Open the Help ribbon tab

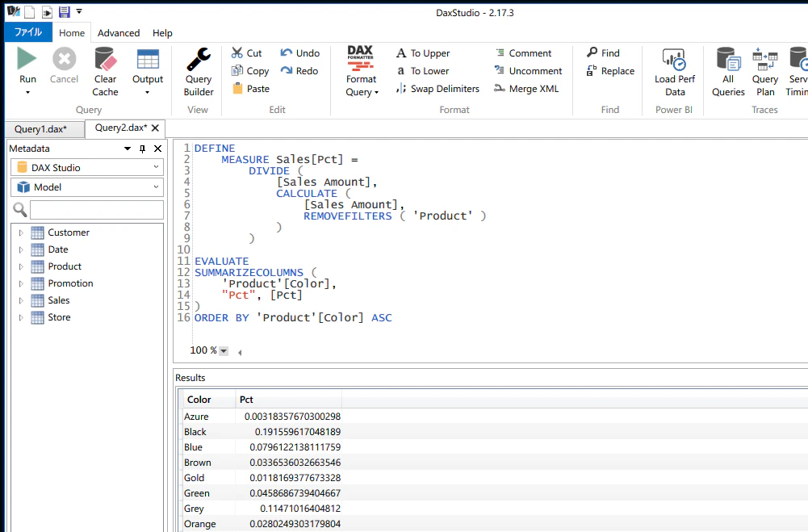click(x=162, y=33)
